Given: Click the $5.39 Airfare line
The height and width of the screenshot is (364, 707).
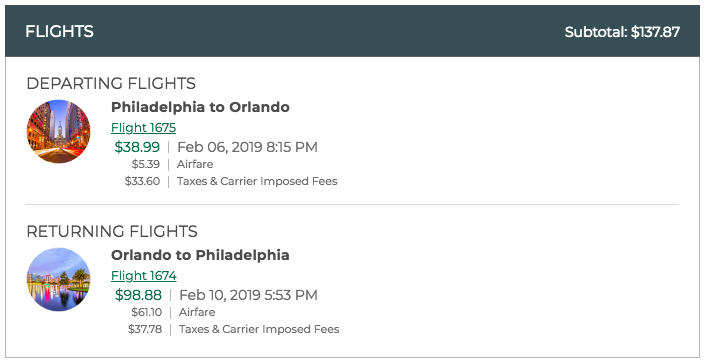Looking at the screenshot, I should click(172, 164).
